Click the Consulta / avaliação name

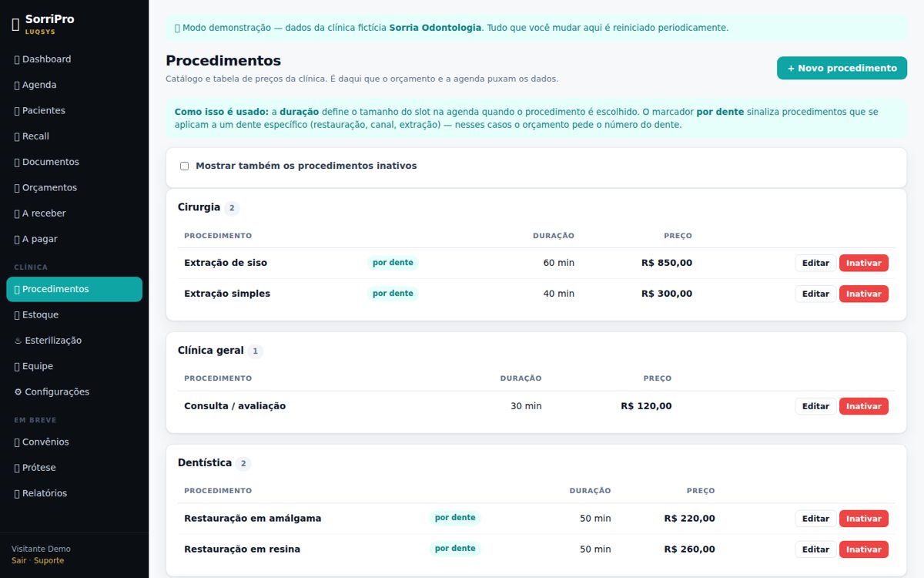tap(235, 406)
